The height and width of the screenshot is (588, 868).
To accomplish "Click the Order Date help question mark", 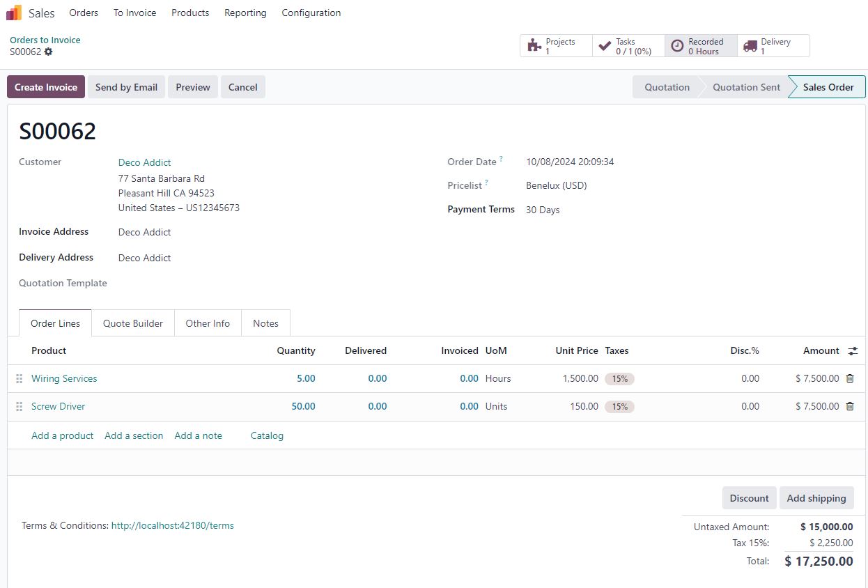I will coord(501,160).
